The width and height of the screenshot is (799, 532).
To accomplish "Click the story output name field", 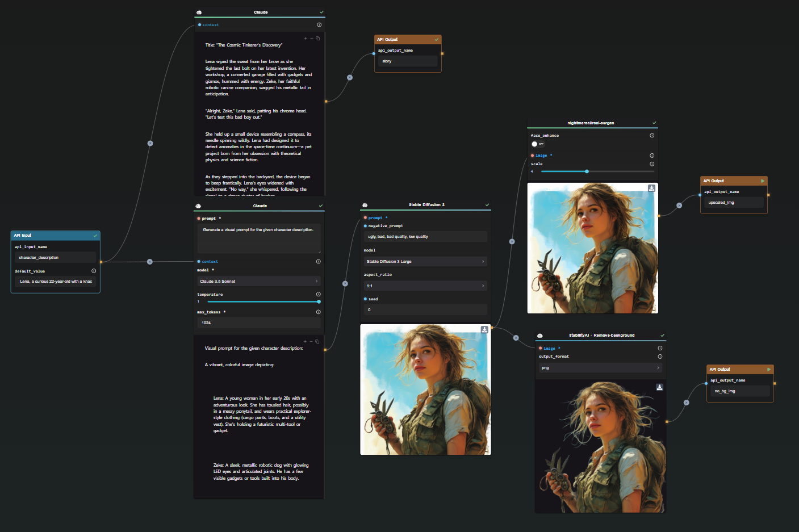I will [408, 61].
